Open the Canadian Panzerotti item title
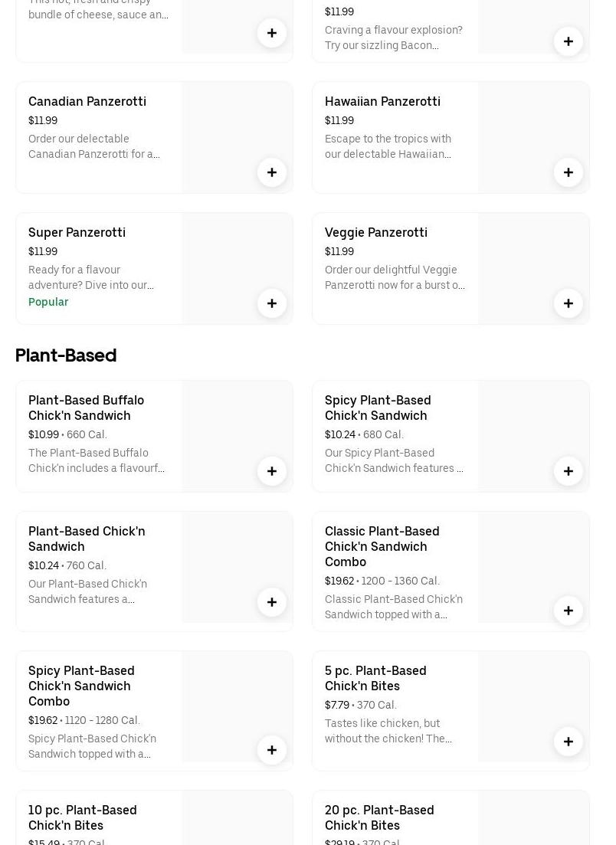This screenshot has height=845, width=616. click(x=87, y=101)
